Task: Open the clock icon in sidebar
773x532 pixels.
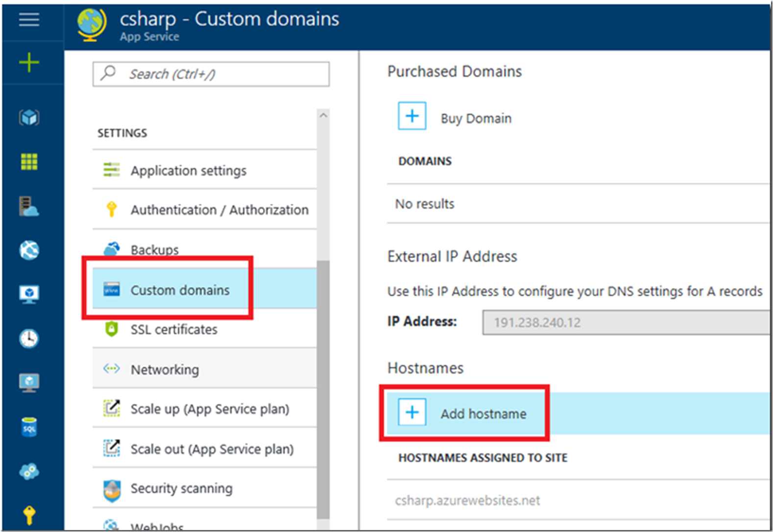Action: click(29, 339)
